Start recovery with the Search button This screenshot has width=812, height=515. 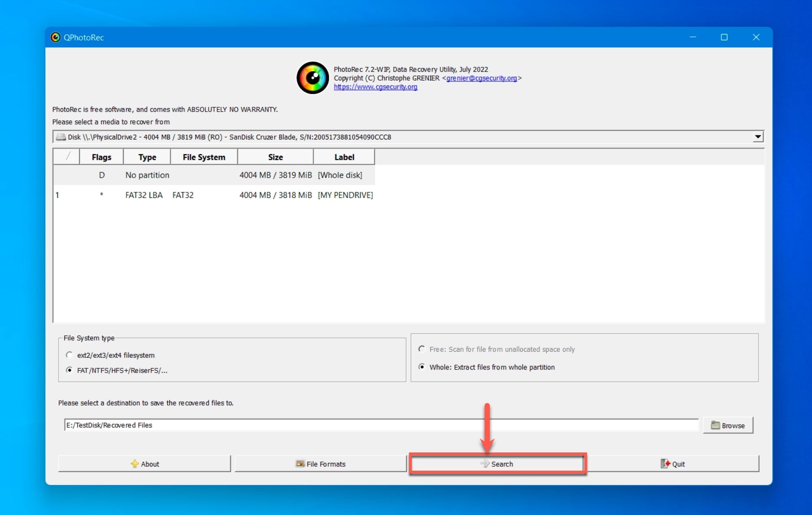click(497, 464)
